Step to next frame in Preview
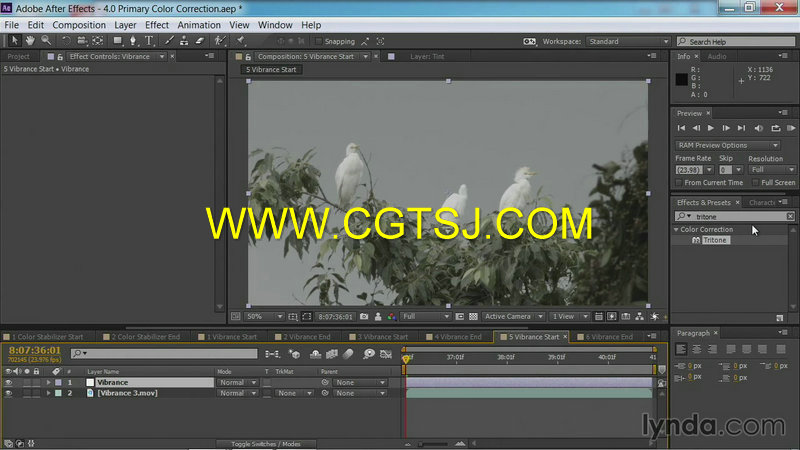This screenshot has height=450, width=800. (x=726, y=128)
